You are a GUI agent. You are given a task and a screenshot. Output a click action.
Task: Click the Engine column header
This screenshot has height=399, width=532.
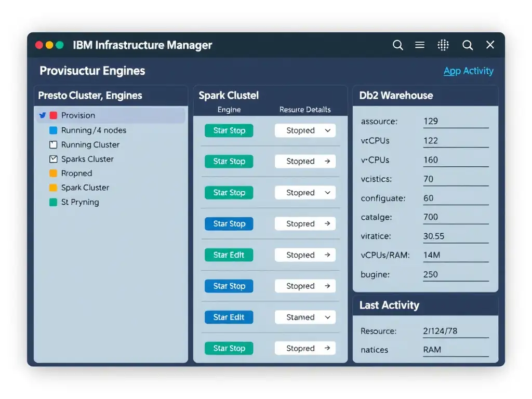click(x=229, y=110)
